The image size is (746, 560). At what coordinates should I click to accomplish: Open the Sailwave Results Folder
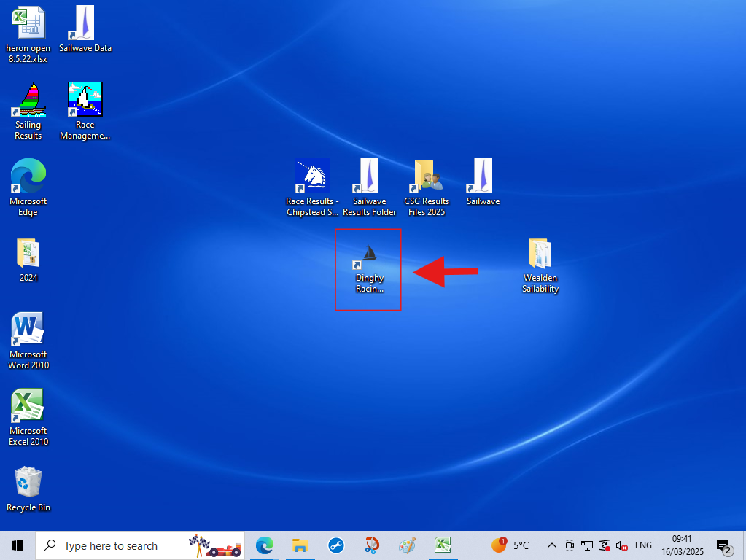(x=369, y=177)
